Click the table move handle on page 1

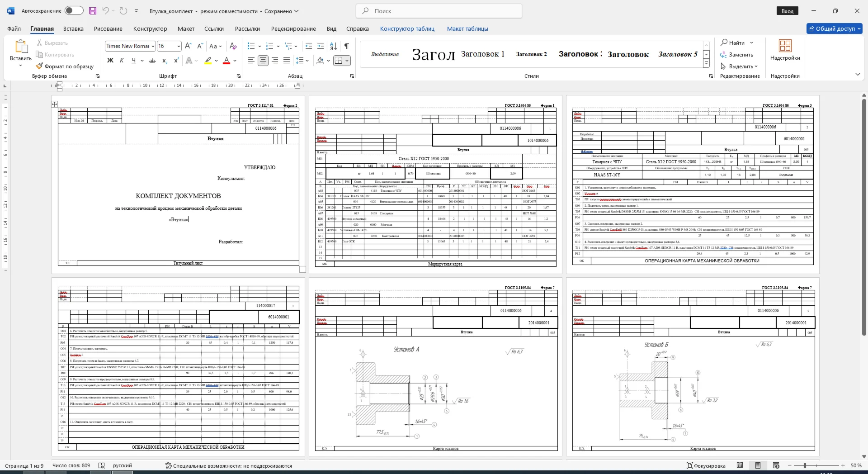tap(54, 104)
